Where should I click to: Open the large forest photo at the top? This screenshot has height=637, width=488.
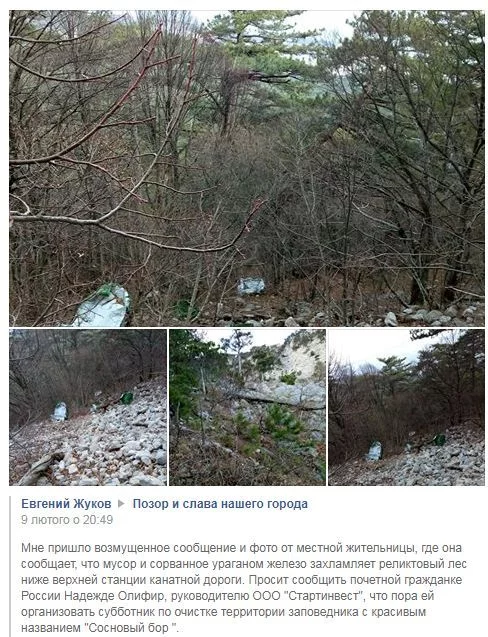point(247,168)
